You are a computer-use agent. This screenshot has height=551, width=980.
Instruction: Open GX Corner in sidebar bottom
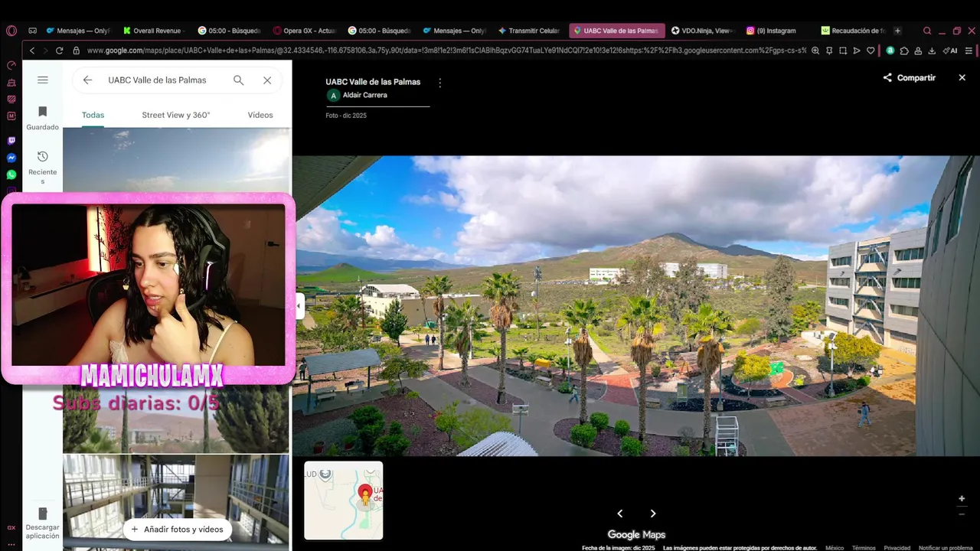click(11, 527)
